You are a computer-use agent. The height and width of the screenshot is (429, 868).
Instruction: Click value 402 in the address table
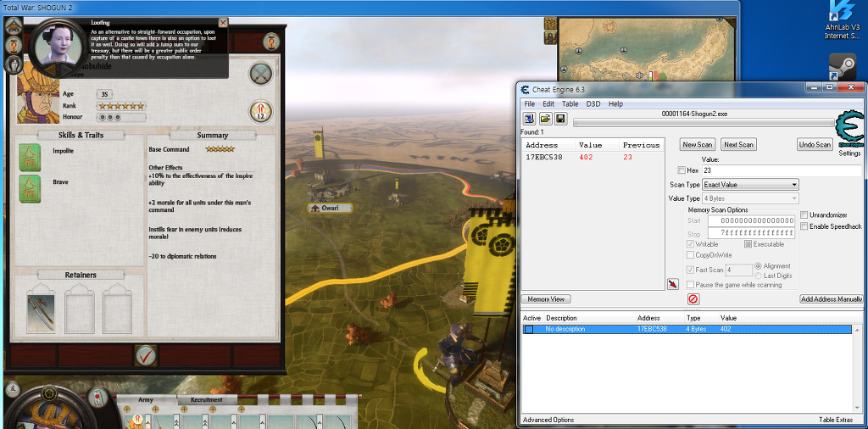[x=726, y=329]
